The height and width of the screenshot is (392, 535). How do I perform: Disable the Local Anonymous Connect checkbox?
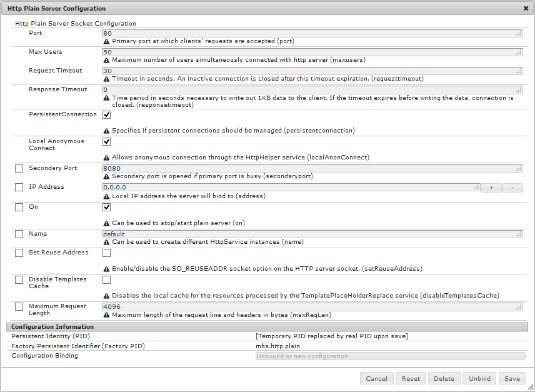107,142
